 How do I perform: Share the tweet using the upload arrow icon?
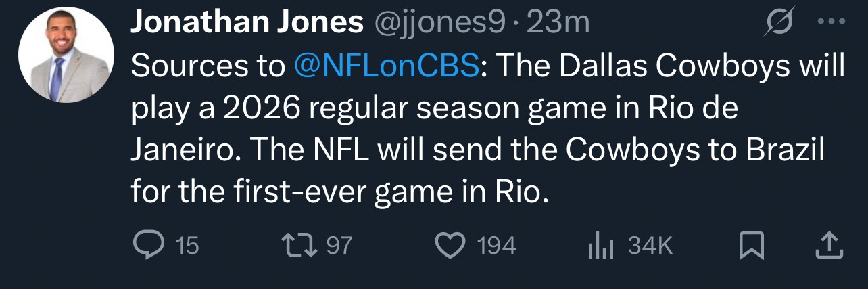click(x=829, y=246)
